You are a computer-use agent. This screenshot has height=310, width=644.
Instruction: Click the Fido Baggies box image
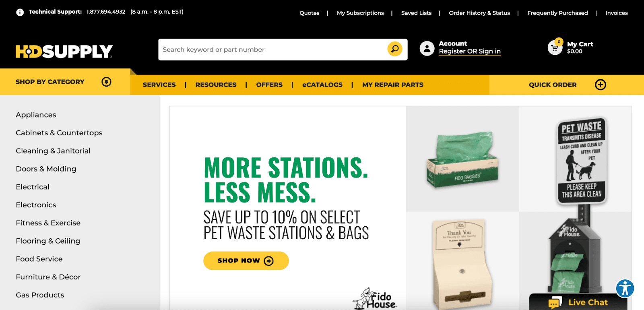462,159
